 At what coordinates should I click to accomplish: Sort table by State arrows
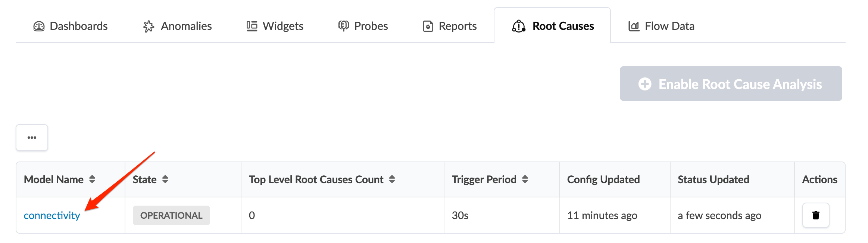point(165,179)
